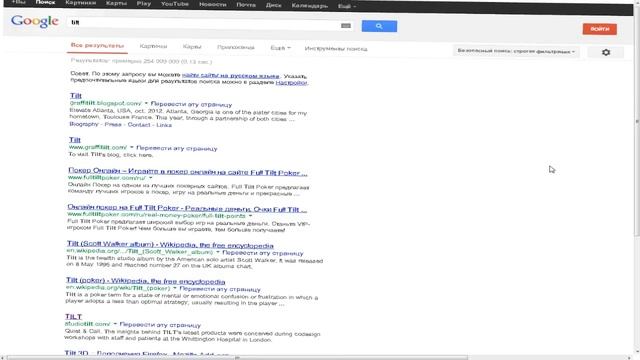Switch to the Карты results tab
The image size is (640, 360).
tap(192, 47)
